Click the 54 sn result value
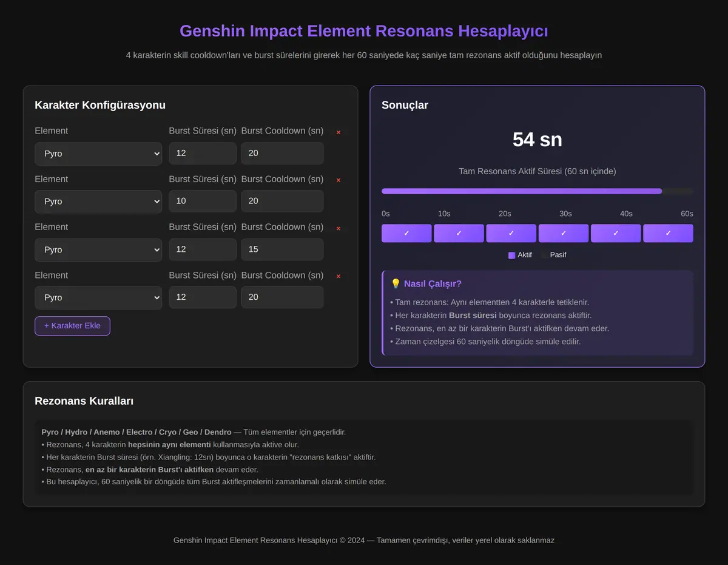 (x=538, y=140)
